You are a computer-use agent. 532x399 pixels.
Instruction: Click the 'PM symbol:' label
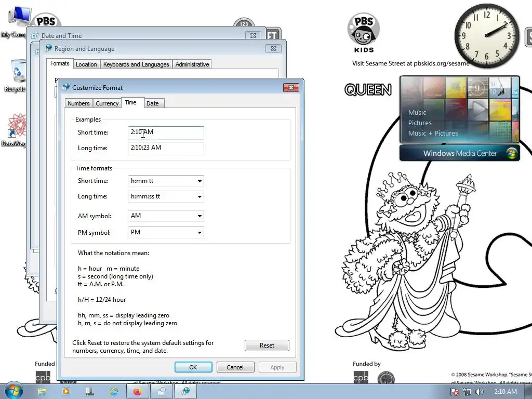pos(95,233)
